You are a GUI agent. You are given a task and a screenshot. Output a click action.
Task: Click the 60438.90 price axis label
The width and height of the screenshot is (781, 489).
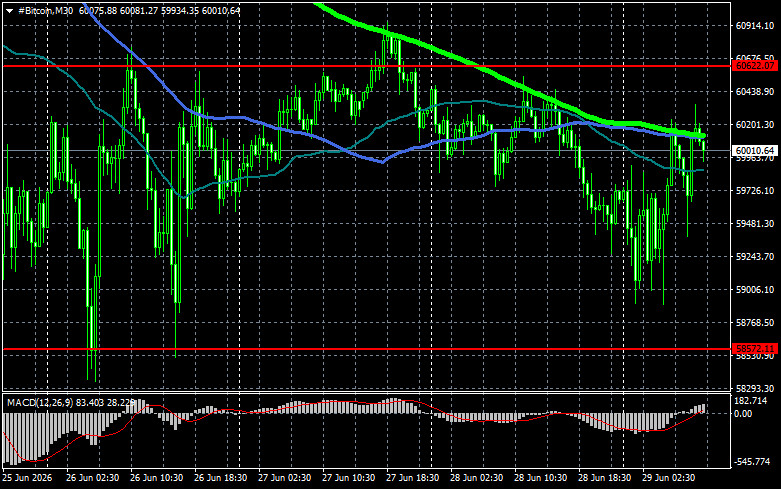pos(755,92)
